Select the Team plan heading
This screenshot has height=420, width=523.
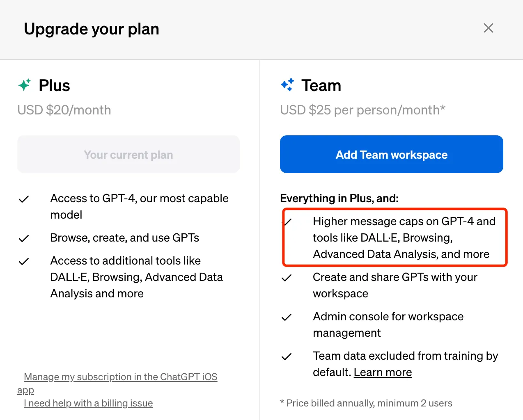click(x=321, y=85)
